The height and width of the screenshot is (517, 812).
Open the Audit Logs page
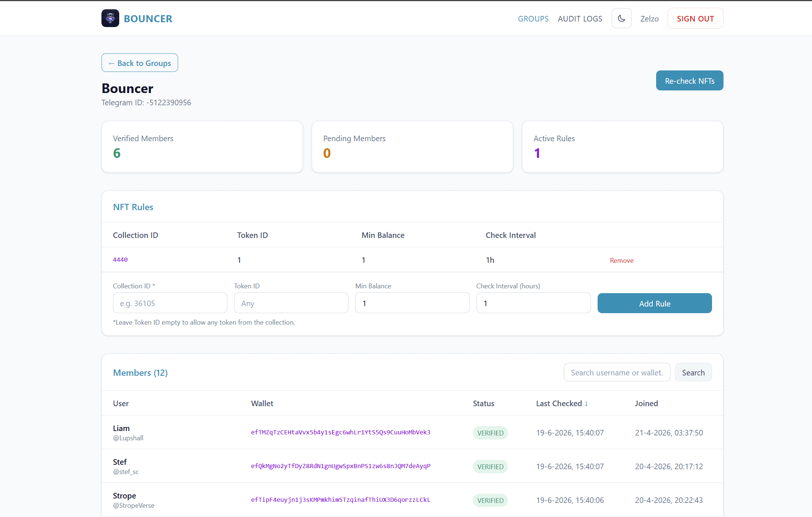point(580,19)
